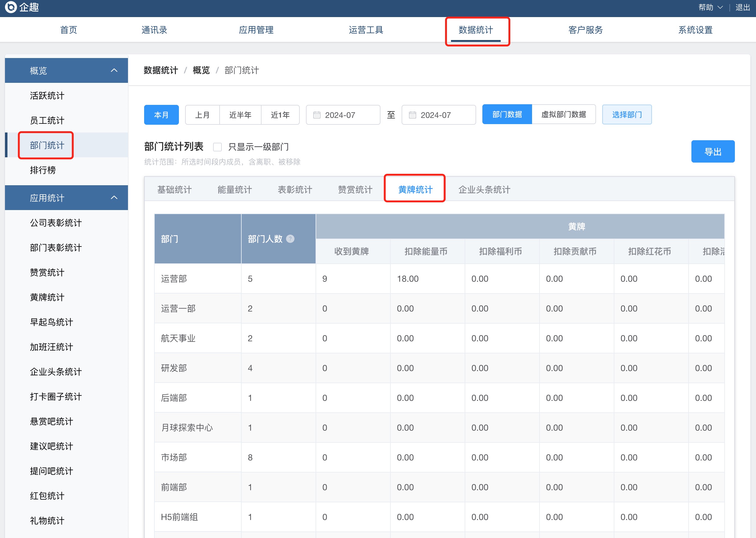Click the calendar icon in end date field
Viewport: 756px width, 538px height.
(412, 115)
